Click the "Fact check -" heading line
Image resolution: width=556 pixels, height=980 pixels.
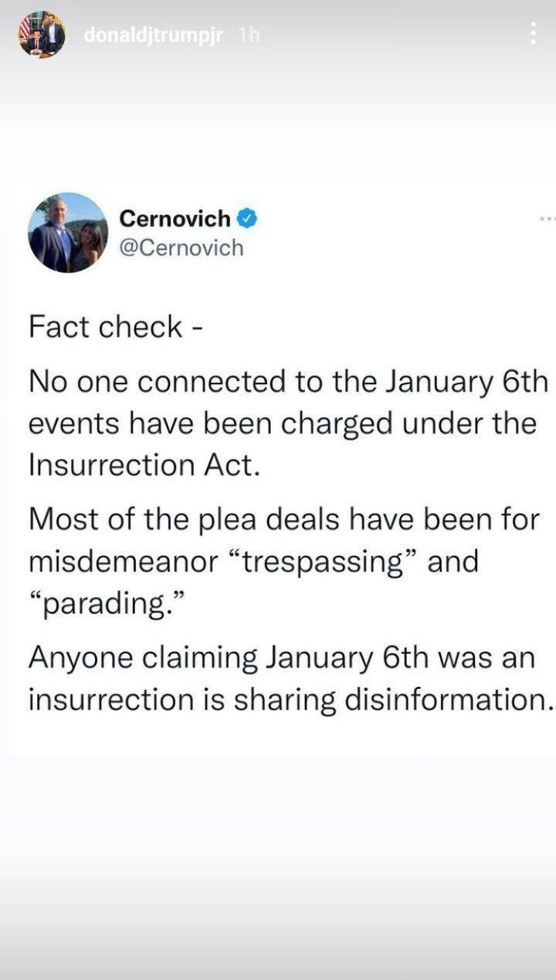tap(116, 326)
